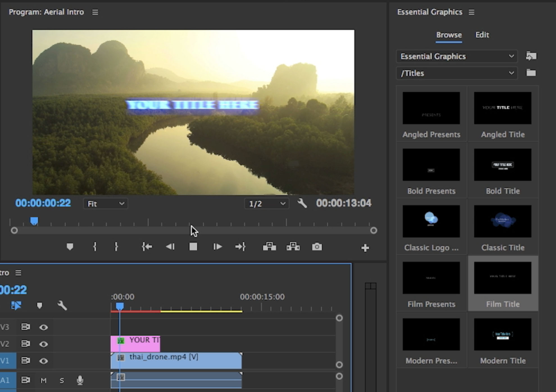
Task: Click the timecode input field showing 00:00:00:22
Action: click(x=42, y=203)
